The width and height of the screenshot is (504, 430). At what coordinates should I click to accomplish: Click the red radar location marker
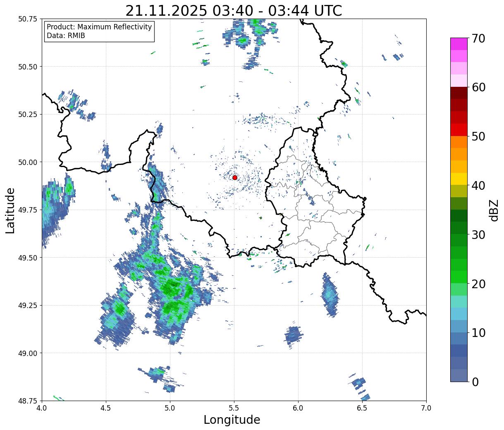pos(235,177)
